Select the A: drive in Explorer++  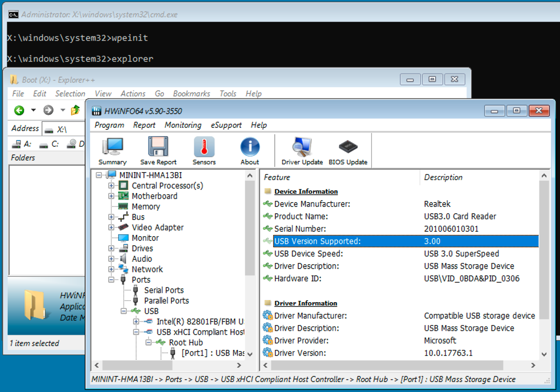22,144
